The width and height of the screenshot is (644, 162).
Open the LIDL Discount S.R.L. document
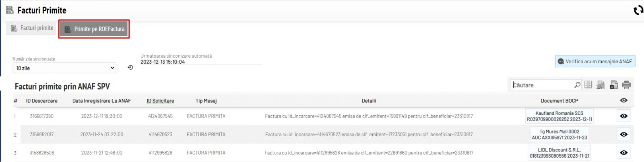click(x=559, y=153)
